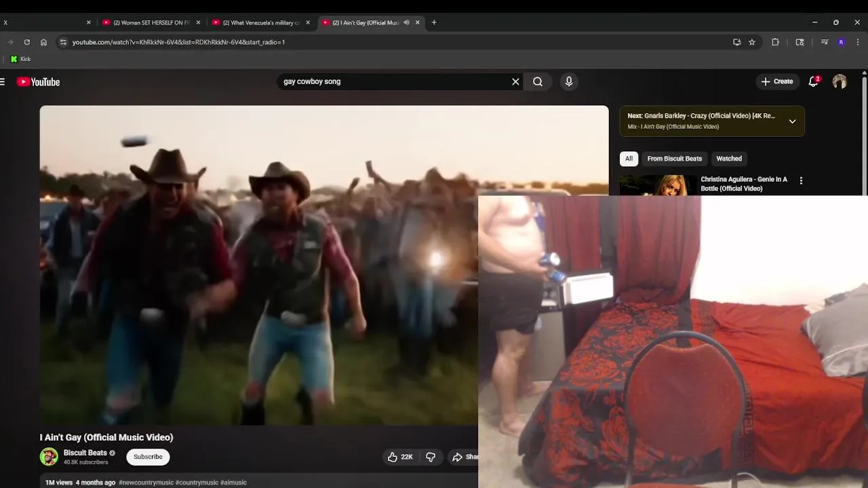The height and width of the screenshot is (488, 868).
Task: Open YouTube notifications bell
Action: (814, 82)
